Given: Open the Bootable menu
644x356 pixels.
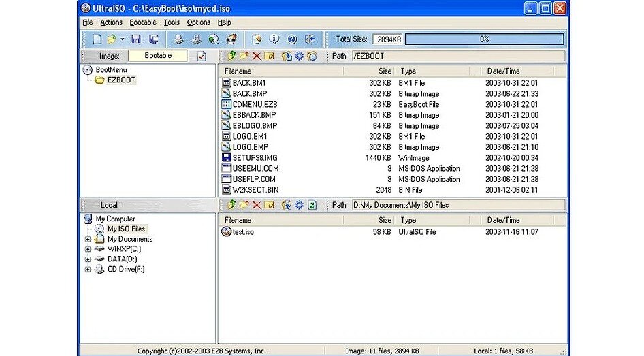Looking at the screenshot, I should [143, 22].
